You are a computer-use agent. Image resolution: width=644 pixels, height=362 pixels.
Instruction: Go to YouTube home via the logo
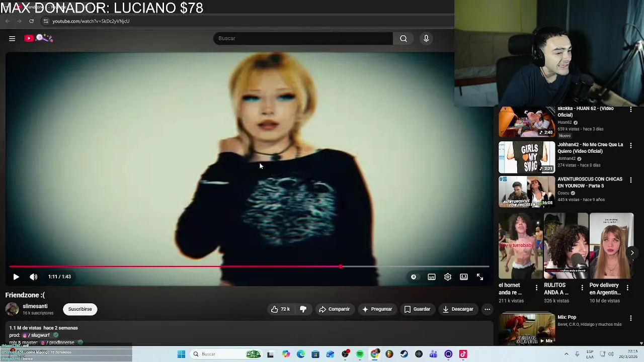click(38, 38)
